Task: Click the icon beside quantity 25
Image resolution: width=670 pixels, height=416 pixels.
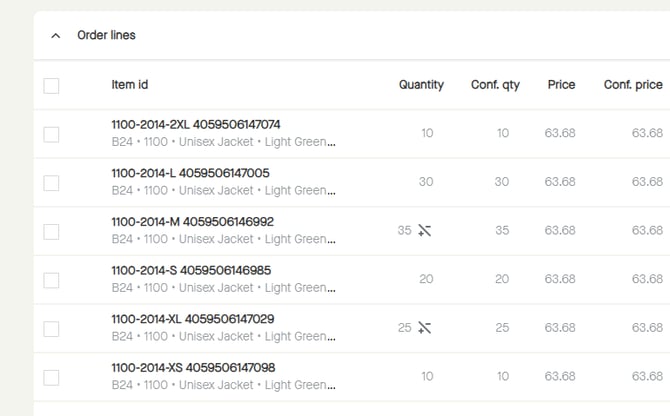Action: click(x=424, y=328)
